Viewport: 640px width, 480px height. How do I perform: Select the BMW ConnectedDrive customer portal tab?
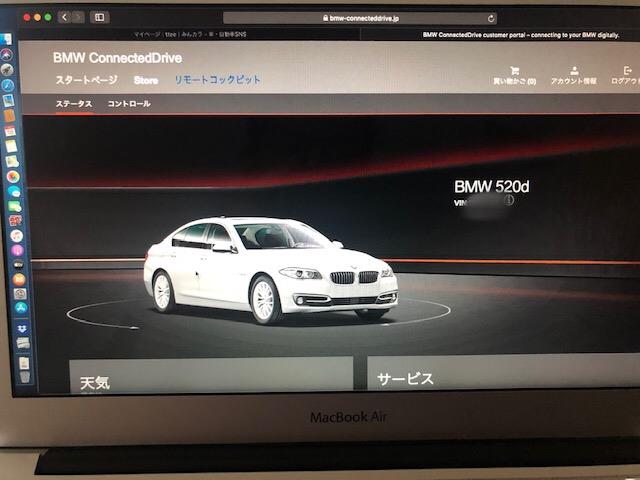click(520, 35)
